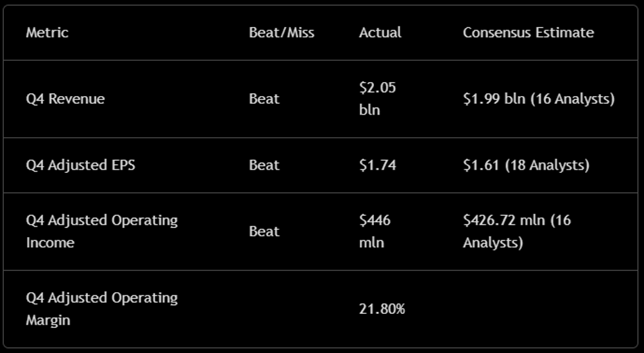Click the Beat cell for Adjusted EPS

264,165
